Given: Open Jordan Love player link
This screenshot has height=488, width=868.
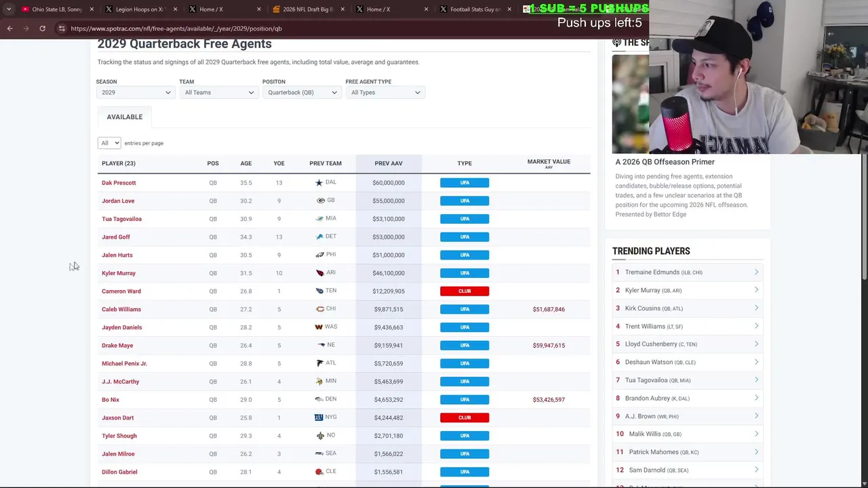Looking at the screenshot, I should [118, 201].
